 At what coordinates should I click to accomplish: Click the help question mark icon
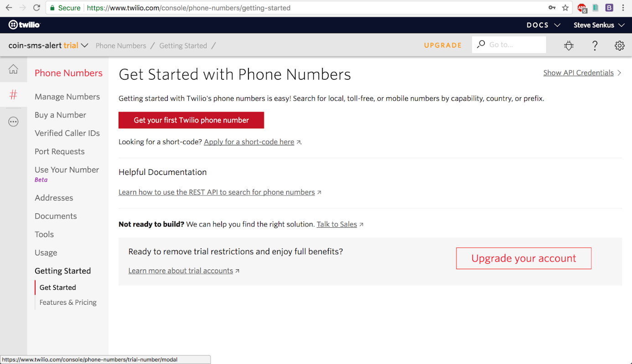tap(595, 46)
